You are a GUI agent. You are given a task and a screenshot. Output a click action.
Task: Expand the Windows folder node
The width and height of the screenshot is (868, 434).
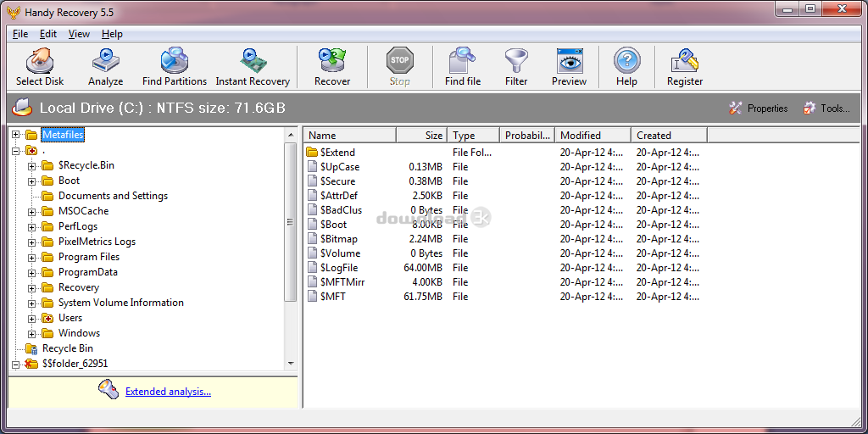(x=31, y=333)
